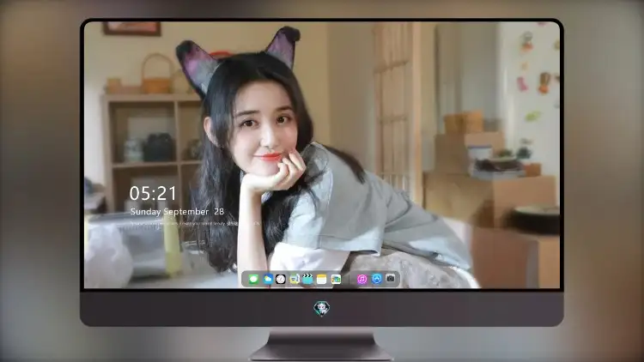Open the yellow Notes app icon

322,279
